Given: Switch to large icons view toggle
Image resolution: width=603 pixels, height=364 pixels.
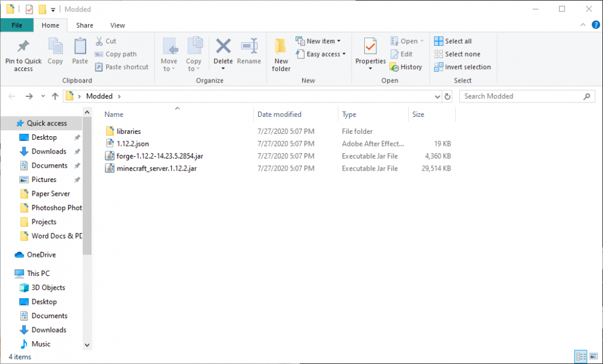Looking at the screenshot, I should [592, 356].
